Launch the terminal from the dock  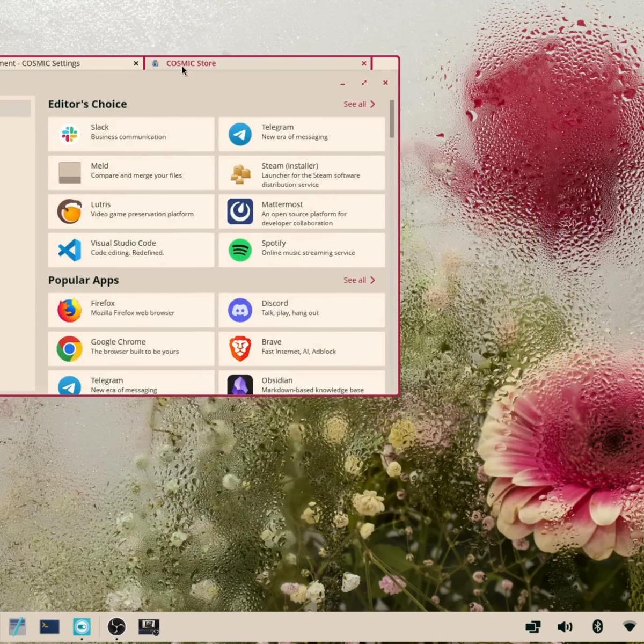(49, 626)
